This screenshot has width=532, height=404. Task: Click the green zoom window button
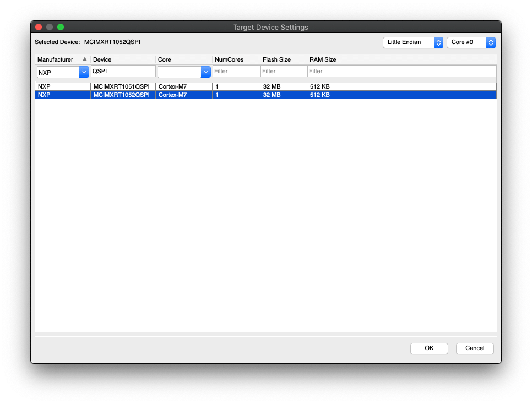coord(61,27)
